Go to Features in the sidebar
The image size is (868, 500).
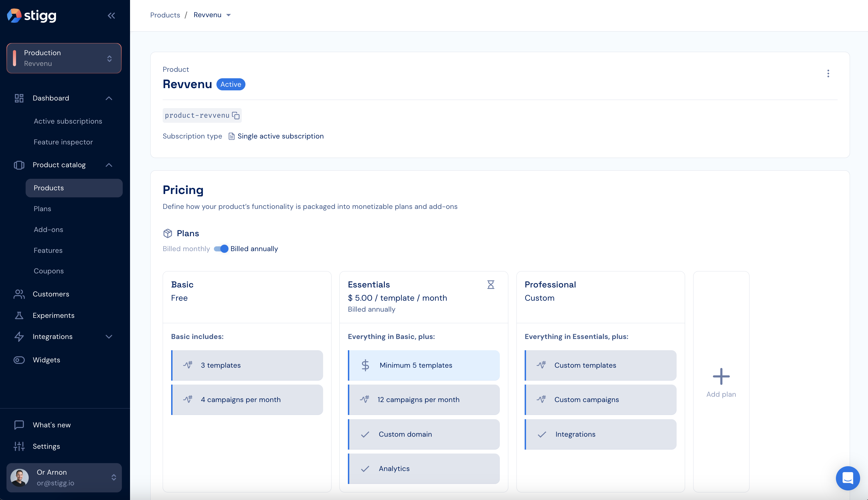(x=48, y=250)
